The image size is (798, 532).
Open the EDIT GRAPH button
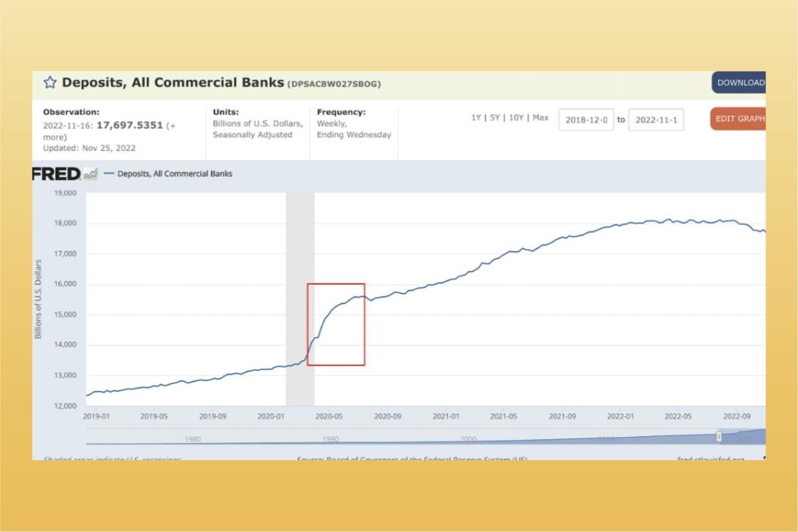pos(738,118)
